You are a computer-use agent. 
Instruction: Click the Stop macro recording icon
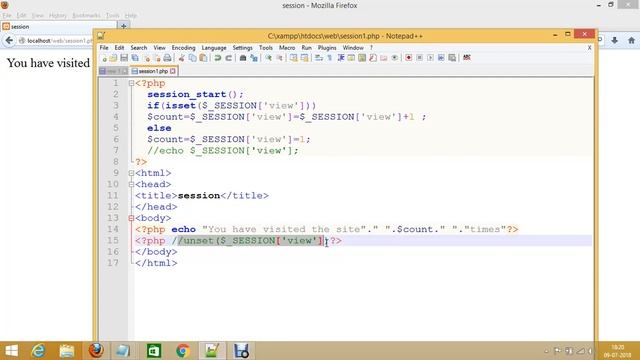pos(420,58)
